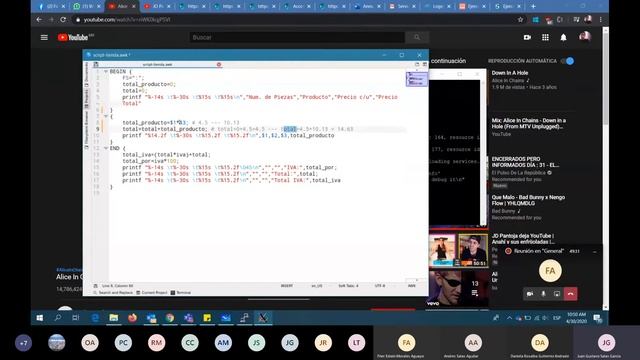Reload the page in Chrome
640x360 pixels.
click(63, 20)
